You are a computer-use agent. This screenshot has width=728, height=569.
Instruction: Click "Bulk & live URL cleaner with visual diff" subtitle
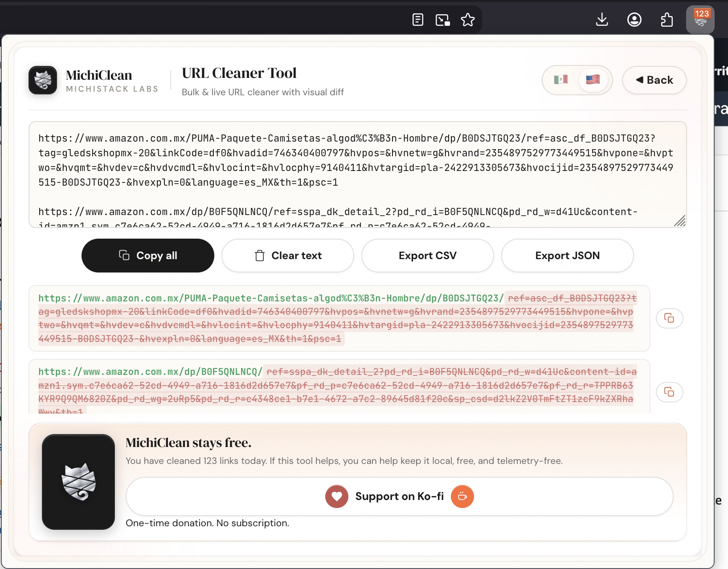(x=263, y=92)
